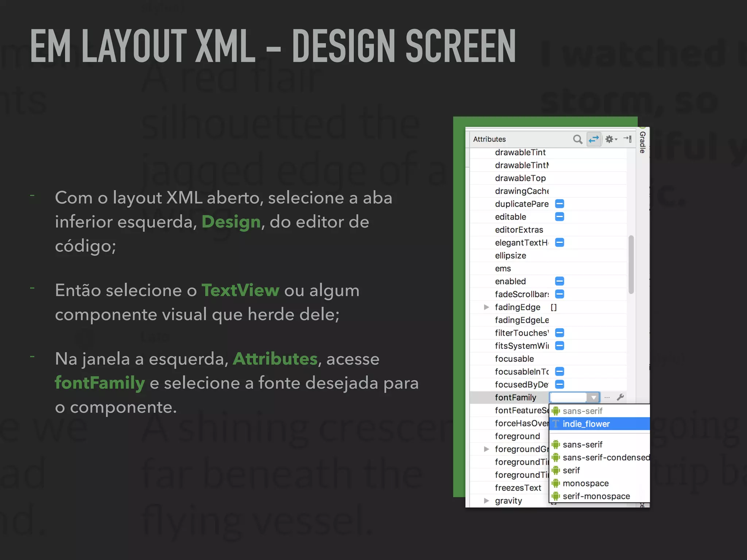Select the ems attribute row
The image size is (747, 560).
548,268
